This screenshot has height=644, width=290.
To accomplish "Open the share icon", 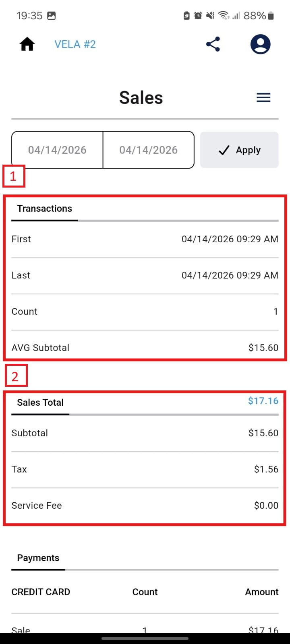I will tap(213, 44).
